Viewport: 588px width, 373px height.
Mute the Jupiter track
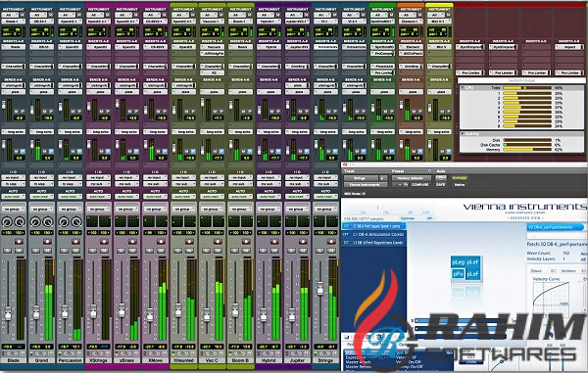(x=304, y=251)
